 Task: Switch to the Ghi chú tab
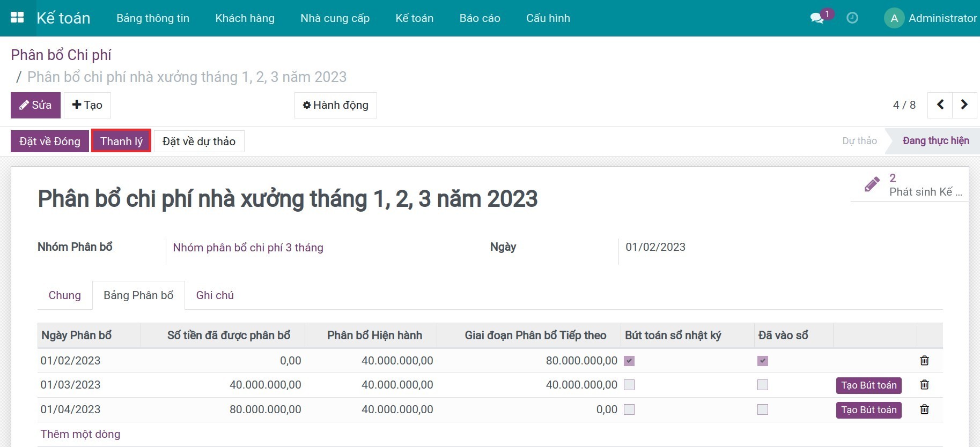pos(215,295)
